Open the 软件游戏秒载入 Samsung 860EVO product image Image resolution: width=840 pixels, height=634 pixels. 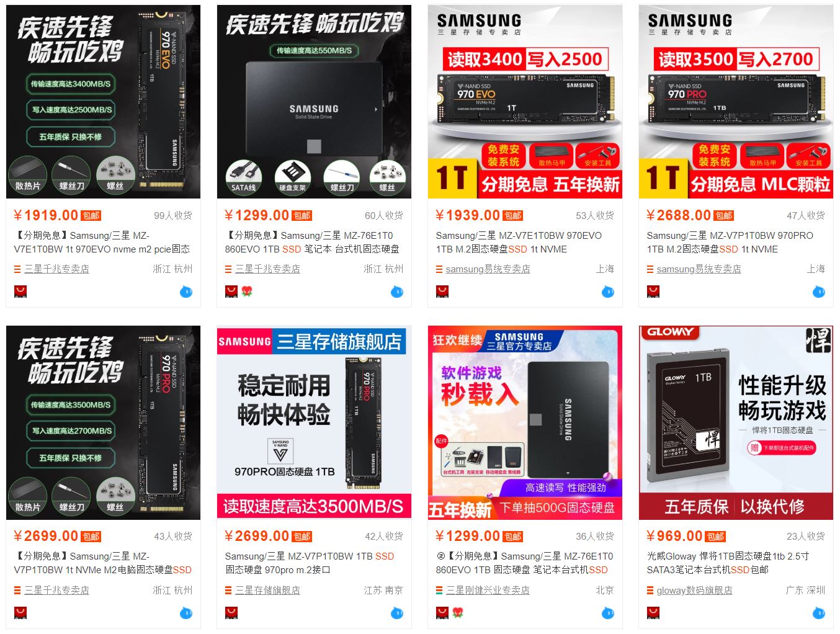(525, 422)
